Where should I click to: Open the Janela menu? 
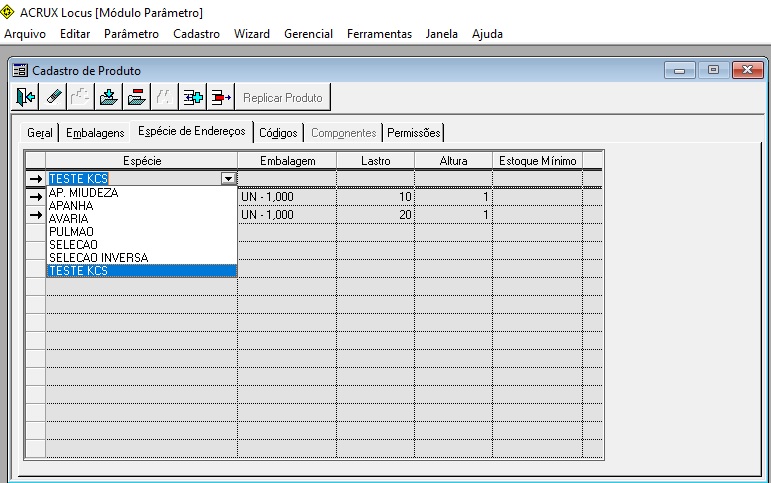pyautogui.click(x=442, y=34)
